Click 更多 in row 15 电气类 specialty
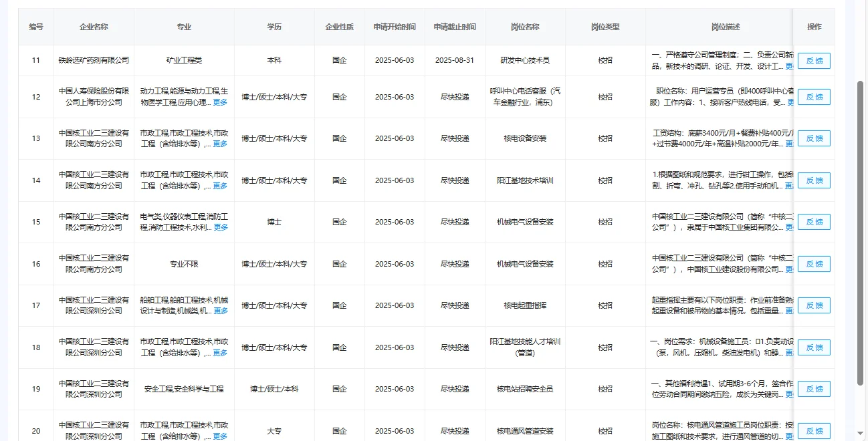The image size is (868, 441). [x=220, y=227]
